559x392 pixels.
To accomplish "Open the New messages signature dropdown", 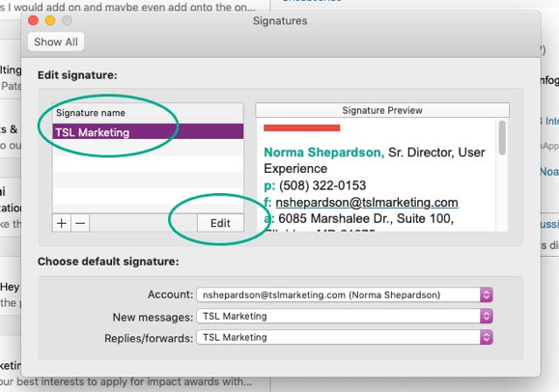I will 345,316.
